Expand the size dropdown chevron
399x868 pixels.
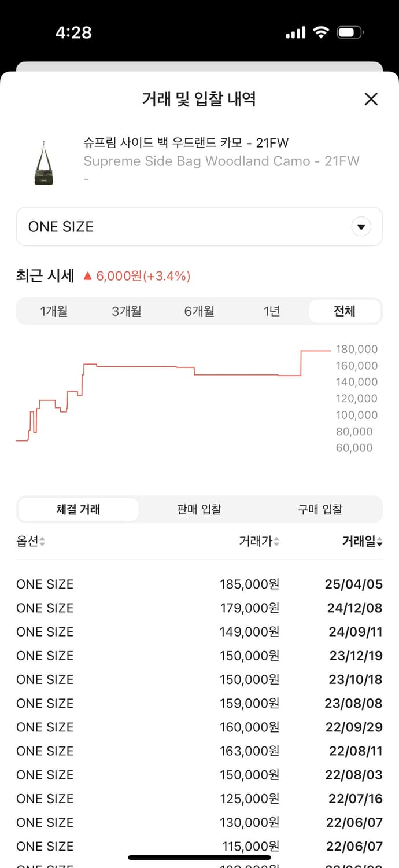(361, 226)
